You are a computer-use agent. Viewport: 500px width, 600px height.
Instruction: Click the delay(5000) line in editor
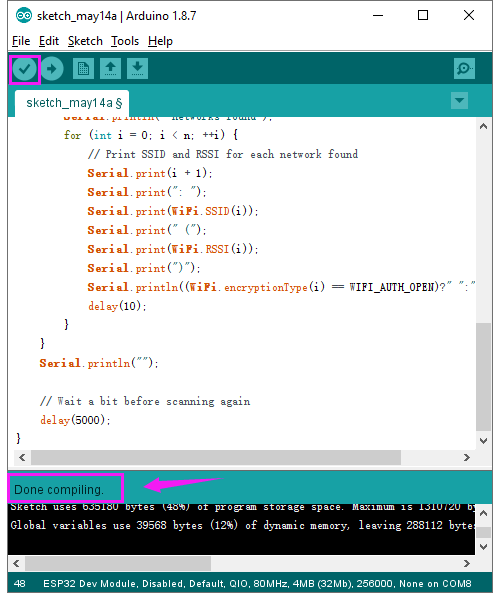(x=75, y=420)
